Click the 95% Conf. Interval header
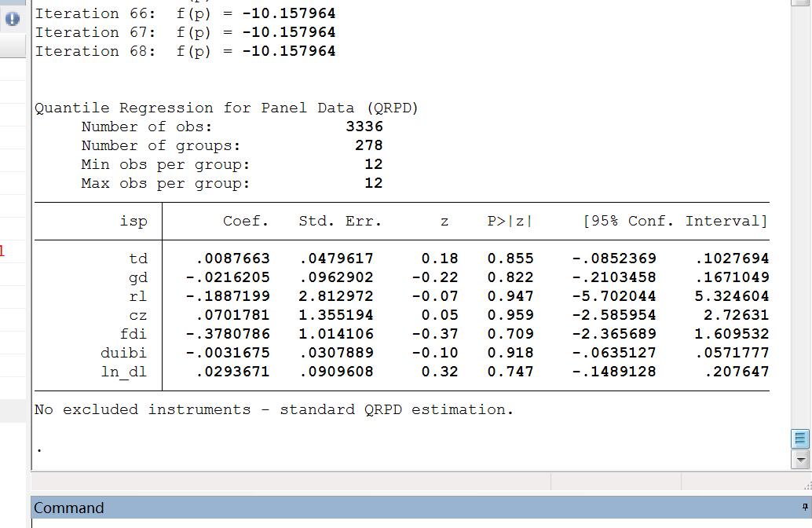 (x=675, y=221)
